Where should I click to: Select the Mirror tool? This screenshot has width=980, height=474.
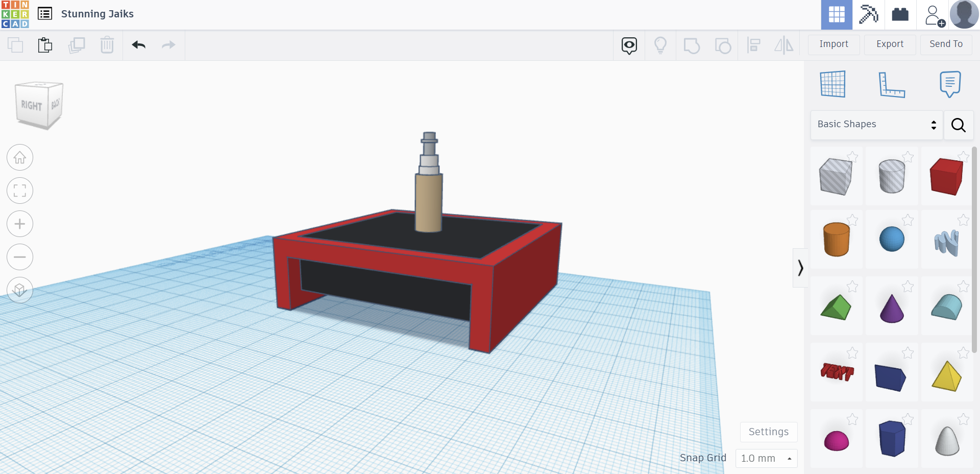pyautogui.click(x=784, y=45)
